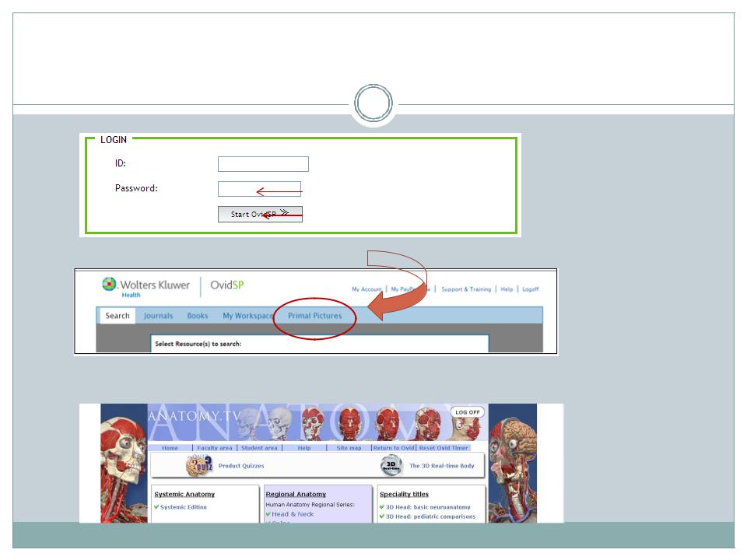Open 3D Head: pediatric comparisons link
The height and width of the screenshot is (560, 747).
430,516
